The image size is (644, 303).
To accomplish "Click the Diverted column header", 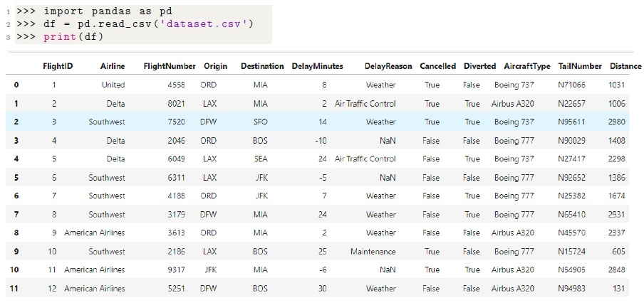I will (479, 66).
